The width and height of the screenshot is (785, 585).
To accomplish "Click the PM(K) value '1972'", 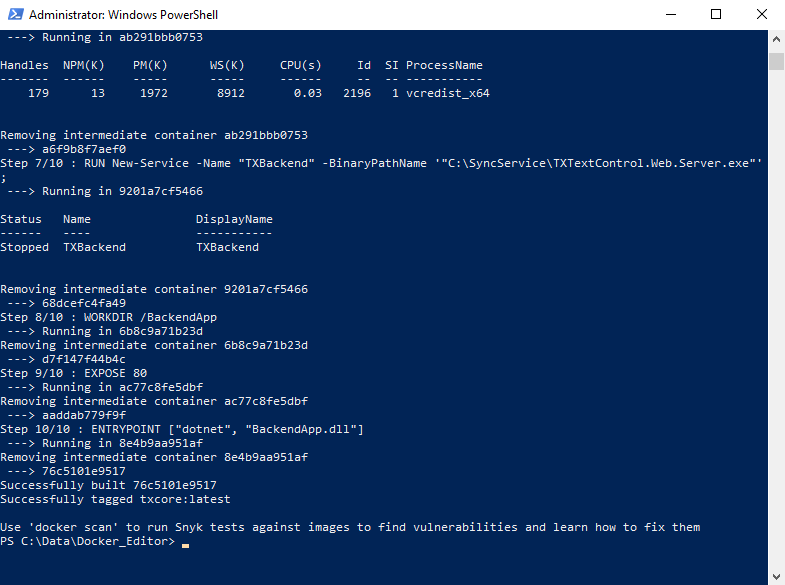I will pos(154,94).
